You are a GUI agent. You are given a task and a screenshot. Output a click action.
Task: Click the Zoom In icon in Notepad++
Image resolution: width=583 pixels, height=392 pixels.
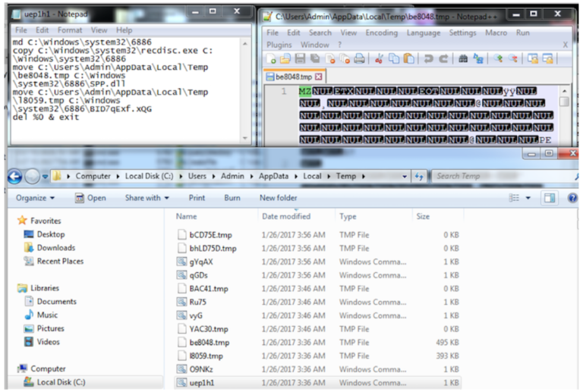(497, 59)
